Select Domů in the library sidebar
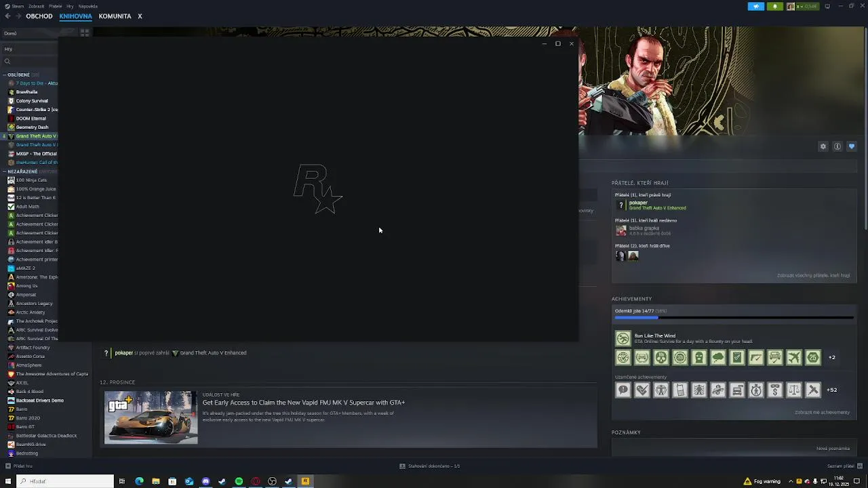868x488 pixels. pos(10,33)
